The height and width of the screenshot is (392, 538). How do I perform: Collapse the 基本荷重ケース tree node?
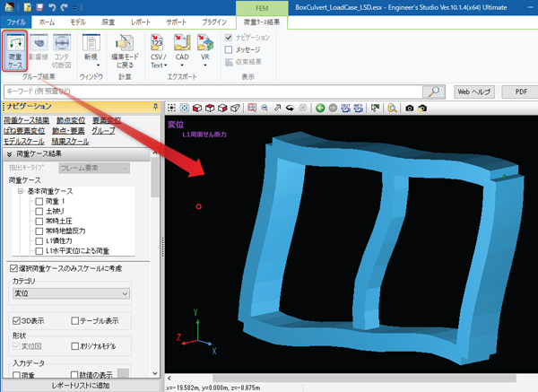(x=21, y=191)
